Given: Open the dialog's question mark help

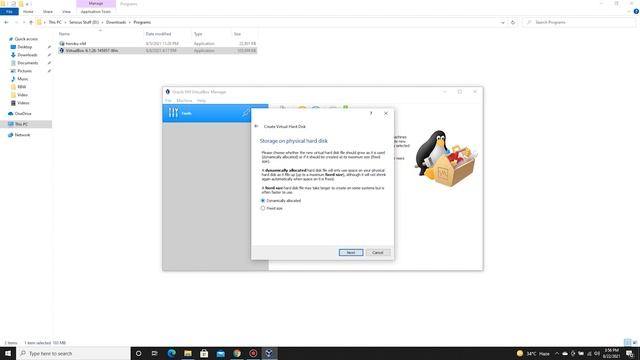Looking at the screenshot, I should click(371, 113).
